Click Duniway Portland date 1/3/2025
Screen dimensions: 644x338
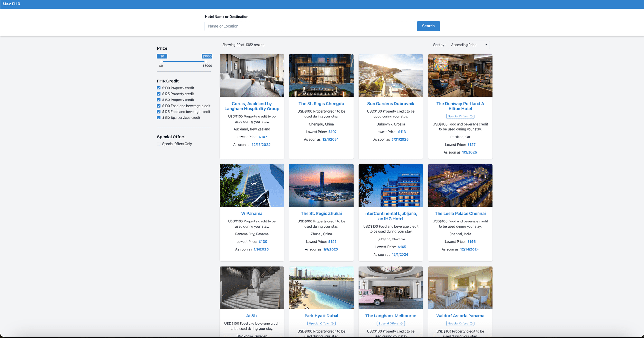click(469, 153)
